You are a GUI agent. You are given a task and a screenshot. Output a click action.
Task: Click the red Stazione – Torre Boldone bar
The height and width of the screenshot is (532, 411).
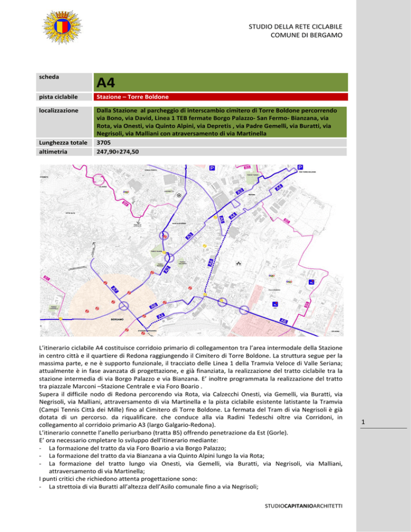220,97
